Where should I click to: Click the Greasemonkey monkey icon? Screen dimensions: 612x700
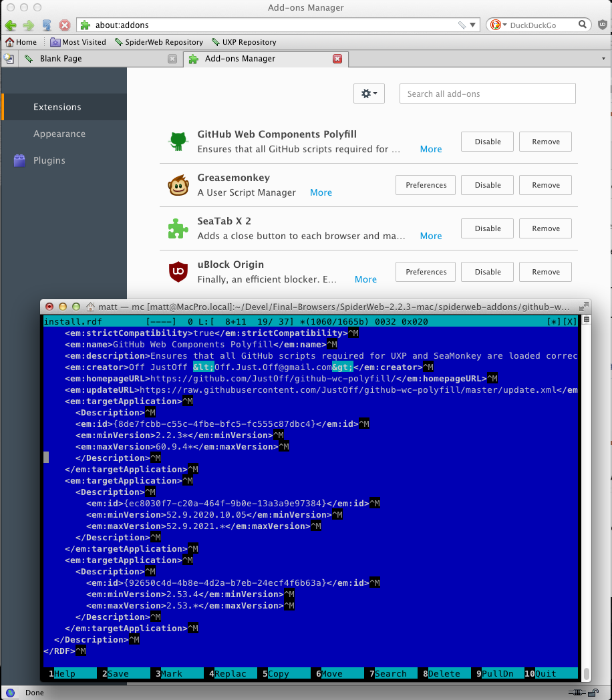coord(178,185)
